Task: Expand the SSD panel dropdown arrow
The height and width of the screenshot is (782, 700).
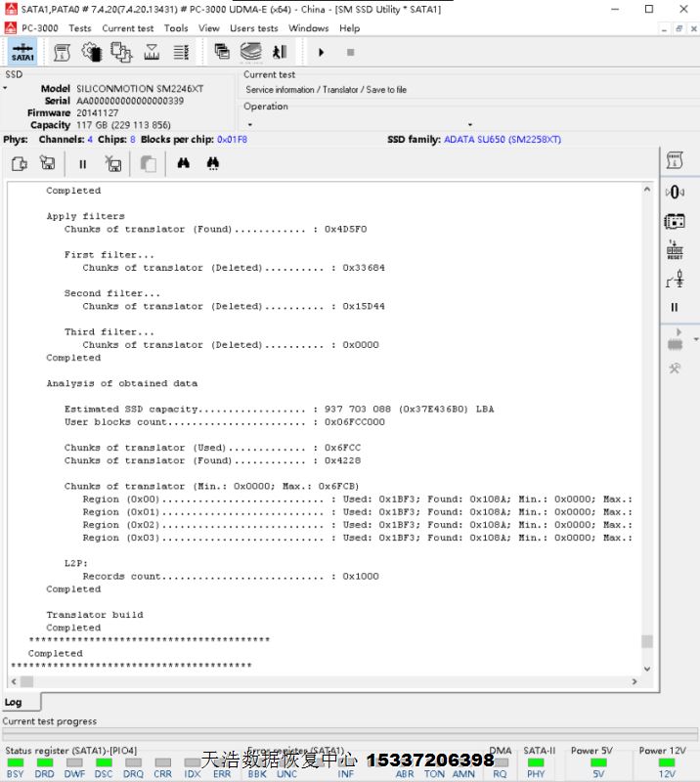Action: click(x=5, y=88)
